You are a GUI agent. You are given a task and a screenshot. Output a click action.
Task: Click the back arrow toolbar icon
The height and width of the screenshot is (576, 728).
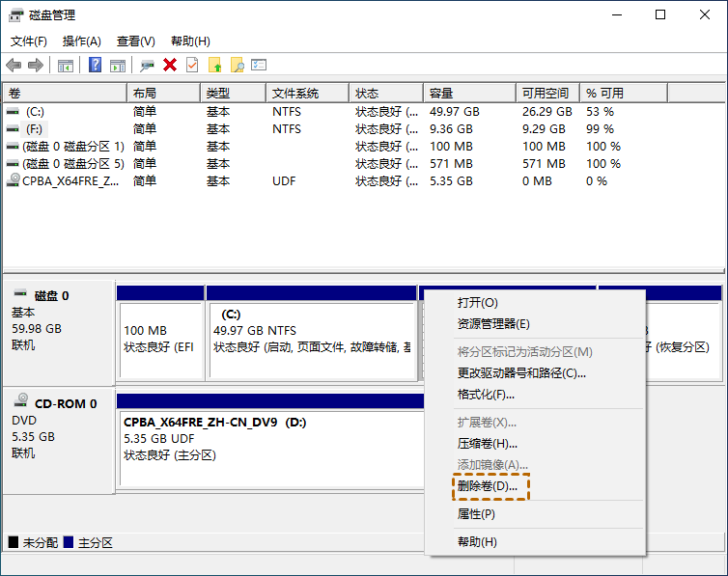pos(14,65)
